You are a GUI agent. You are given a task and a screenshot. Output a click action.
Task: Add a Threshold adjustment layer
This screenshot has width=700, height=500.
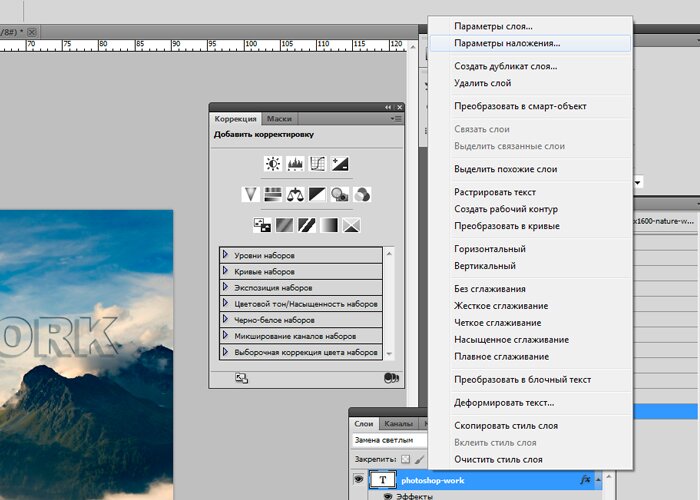pyautogui.click(x=307, y=225)
